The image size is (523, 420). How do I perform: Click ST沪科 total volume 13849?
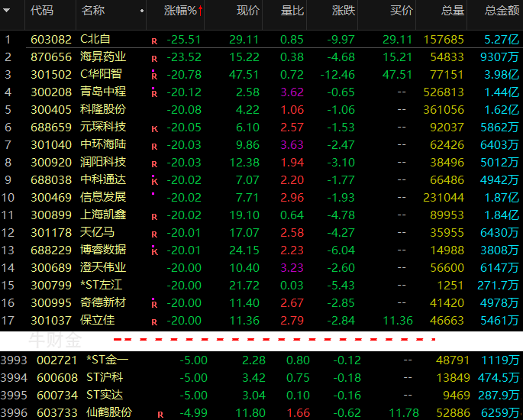(x=453, y=378)
